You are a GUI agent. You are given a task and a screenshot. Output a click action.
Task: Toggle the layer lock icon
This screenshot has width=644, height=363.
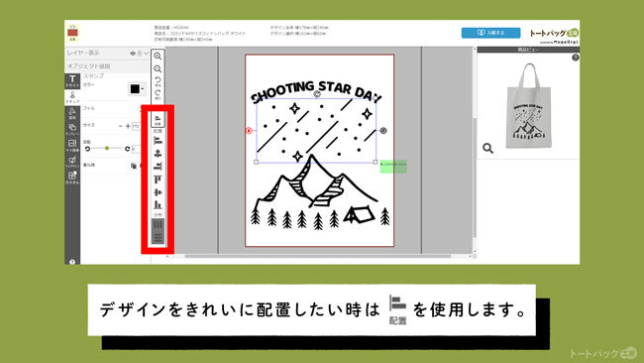coord(140,54)
